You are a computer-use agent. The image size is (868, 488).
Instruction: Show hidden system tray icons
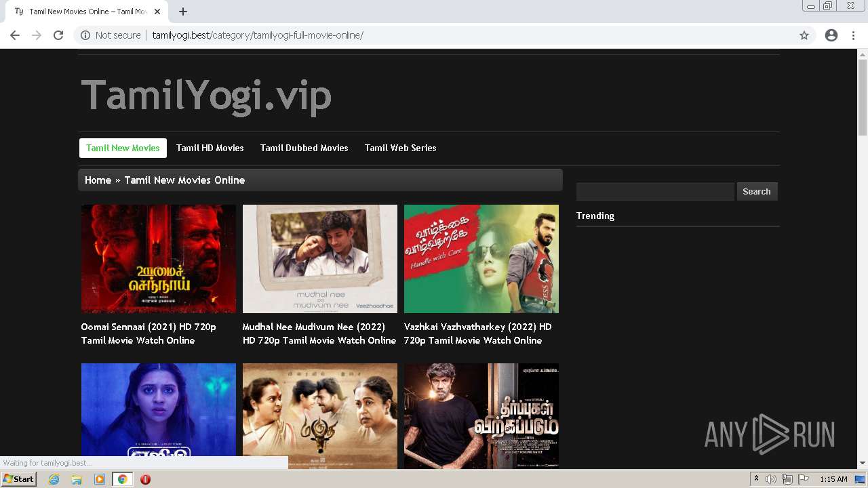coord(756,479)
